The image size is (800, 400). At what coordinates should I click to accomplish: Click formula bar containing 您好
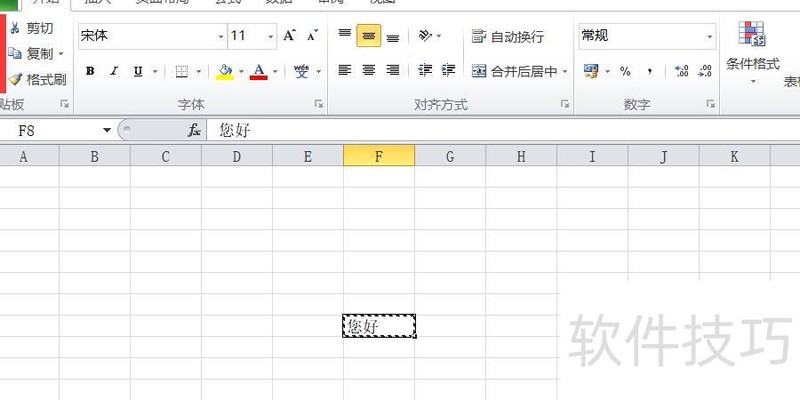503,131
